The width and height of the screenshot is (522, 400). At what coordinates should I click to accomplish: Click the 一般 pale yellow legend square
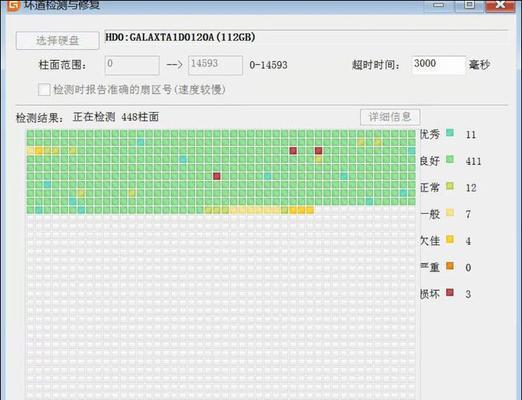[x=450, y=212]
